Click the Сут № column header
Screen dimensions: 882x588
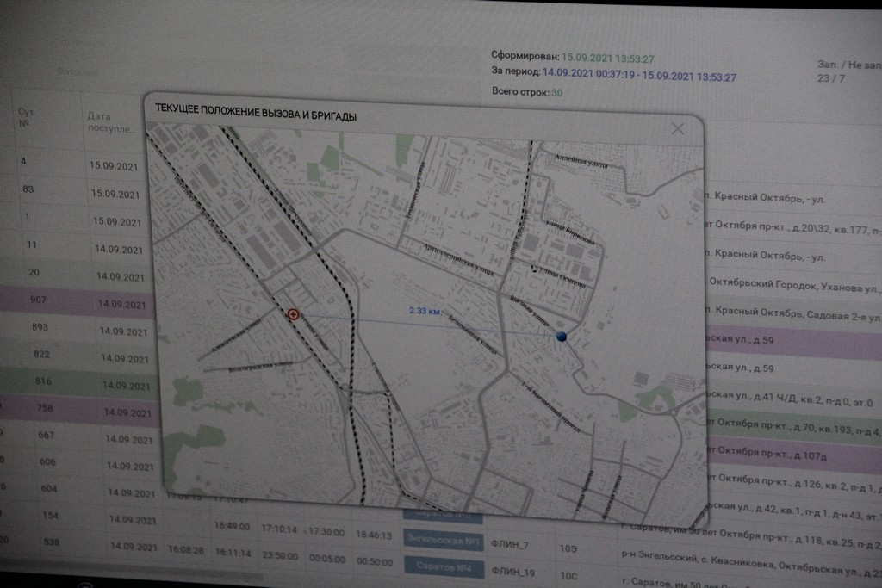pyautogui.click(x=25, y=117)
